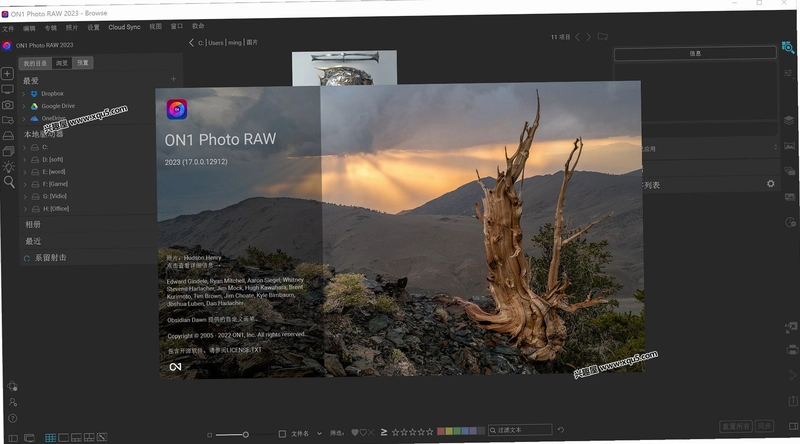The height and width of the screenshot is (444, 800).
Task: Click the HDR stacked-images icon on right strip
Action: click(x=790, y=171)
